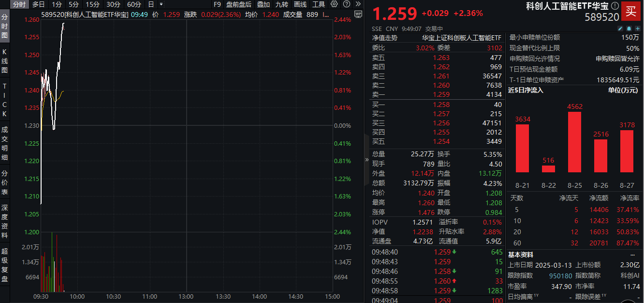644x303 pixels.
Task: Click buy-three price 1.256
Action: coord(441,123)
